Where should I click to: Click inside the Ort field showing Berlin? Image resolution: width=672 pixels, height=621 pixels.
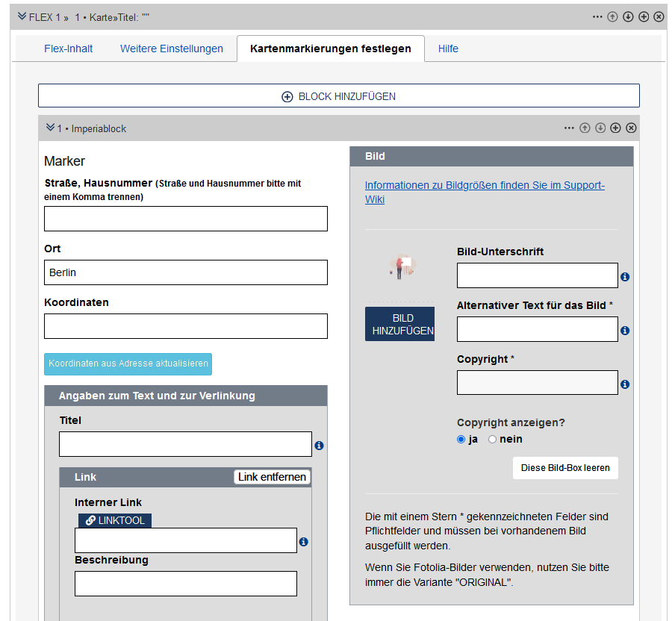pos(185,272)
